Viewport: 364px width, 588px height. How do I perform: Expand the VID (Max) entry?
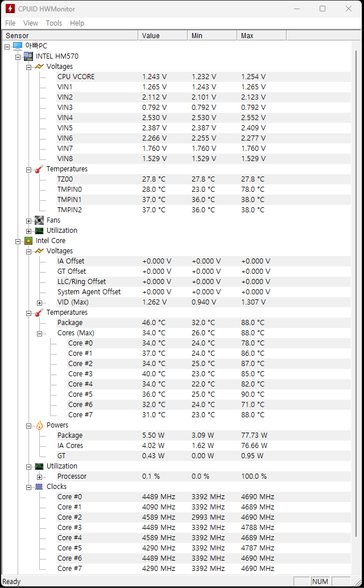tap(39, 303)
